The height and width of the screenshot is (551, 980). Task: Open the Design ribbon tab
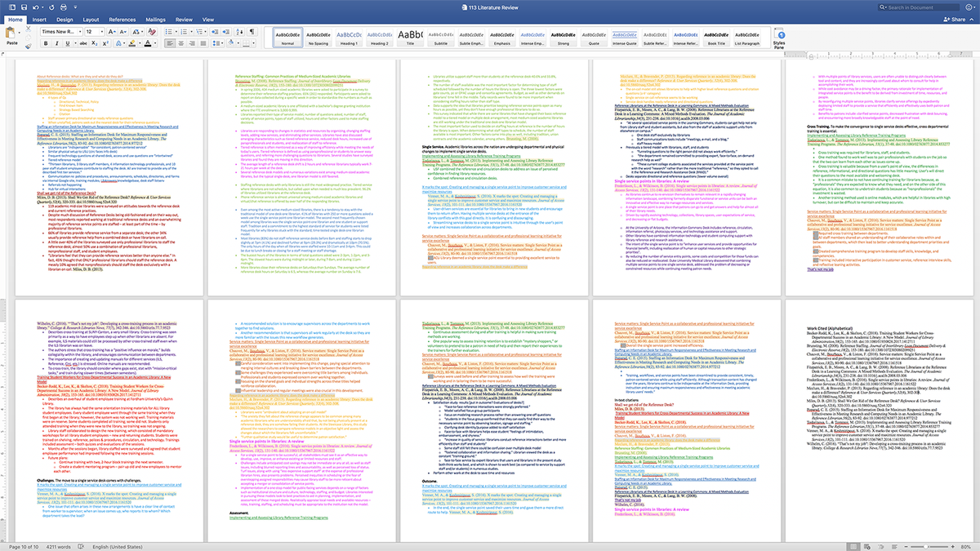pos(65,20)
